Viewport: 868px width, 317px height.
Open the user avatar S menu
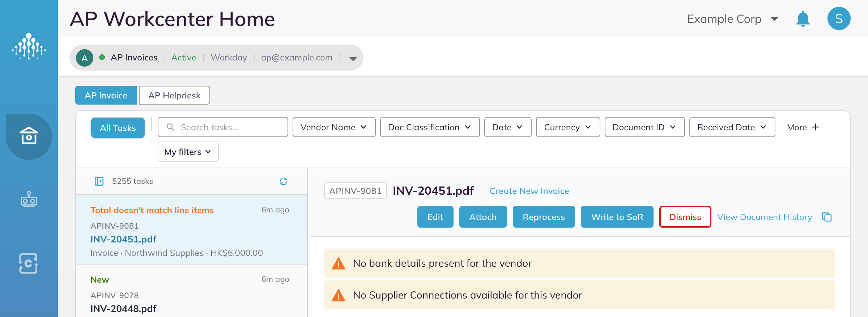pos(839,18)
